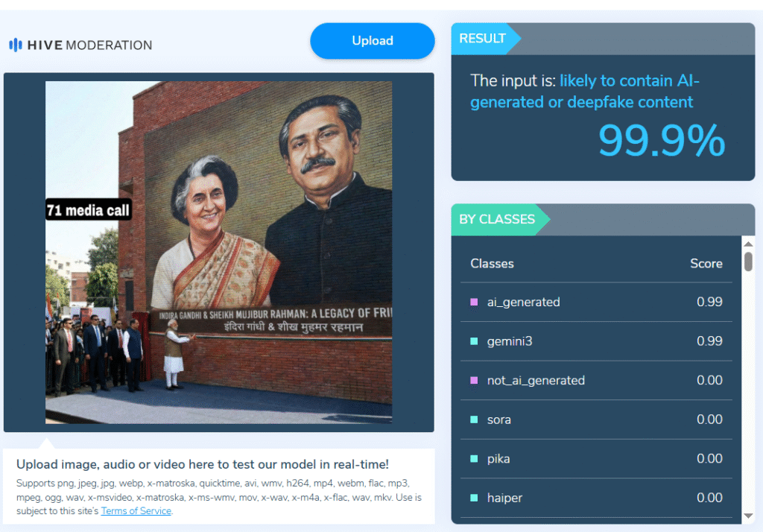The height and width of the screenshot is (532, 763).
Task: Click the classes list scrollbar thumb
Action: (x=748, y=262)
